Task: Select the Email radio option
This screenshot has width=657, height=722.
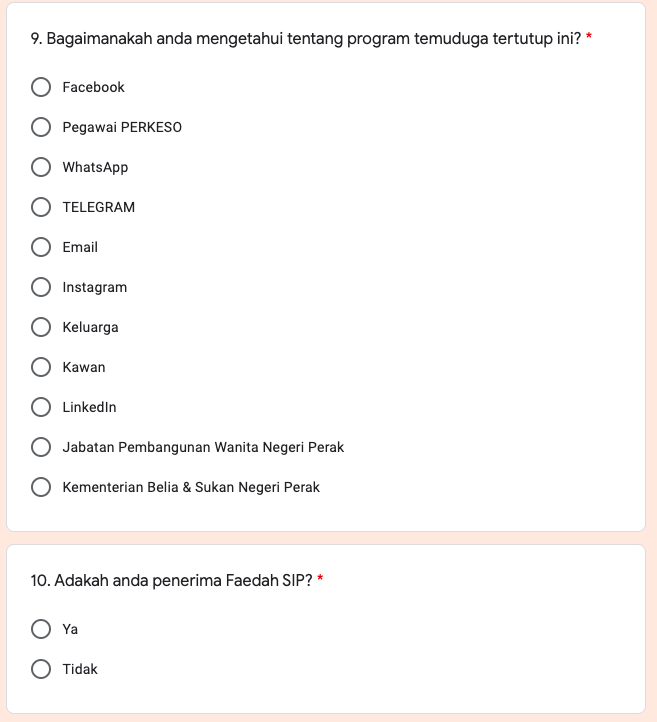Action: point(41,247)
